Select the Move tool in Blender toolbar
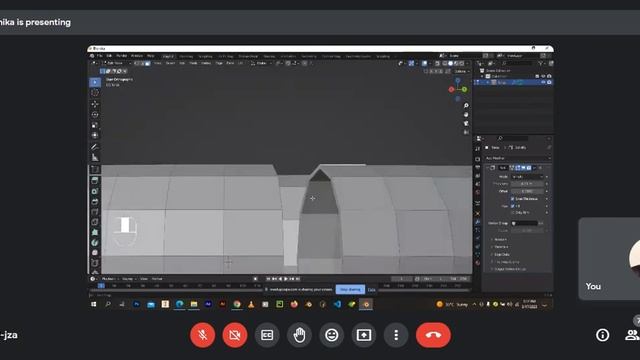 pos(95,104)
